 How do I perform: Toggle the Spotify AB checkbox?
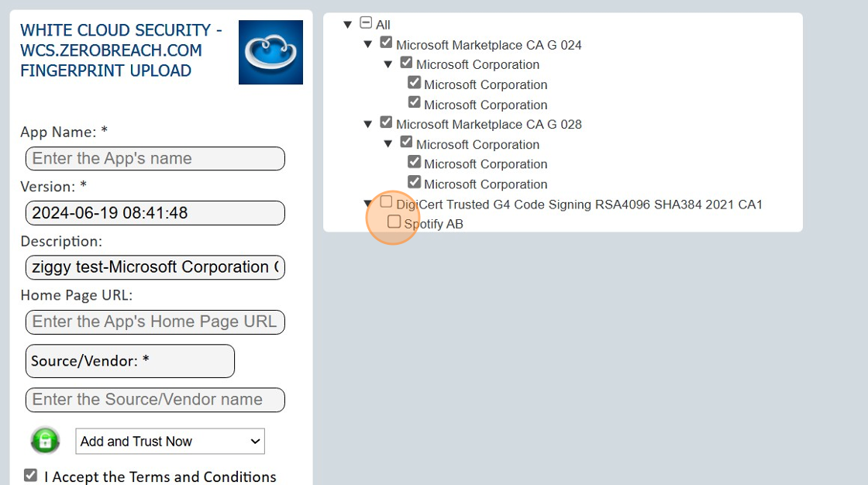[394, 222]
